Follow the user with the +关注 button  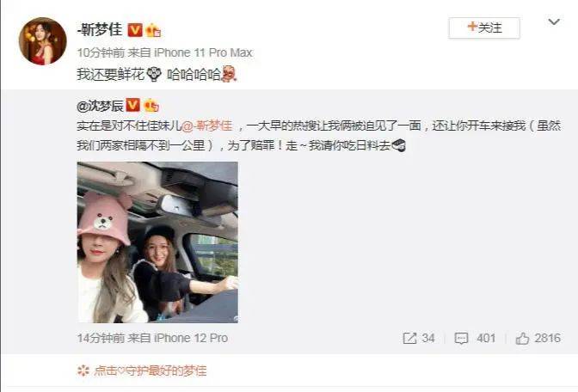(484, 28)
